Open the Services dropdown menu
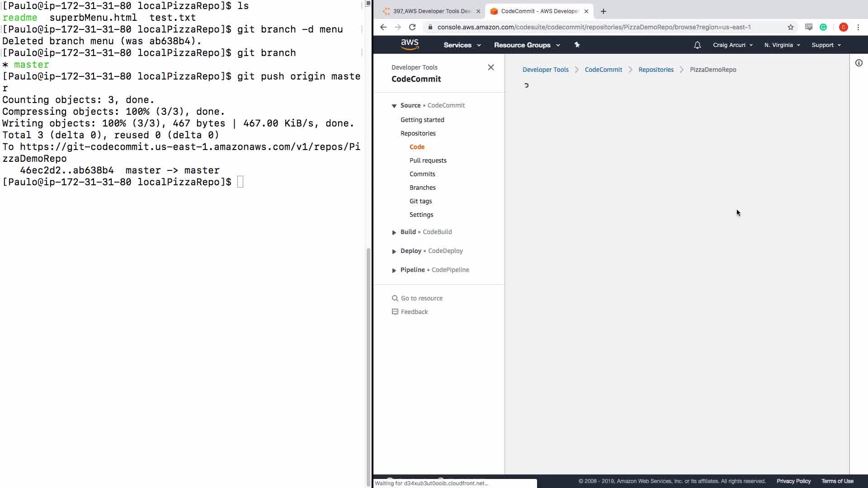The width and height of the screenshot is (868, 488). pos(462,45)
